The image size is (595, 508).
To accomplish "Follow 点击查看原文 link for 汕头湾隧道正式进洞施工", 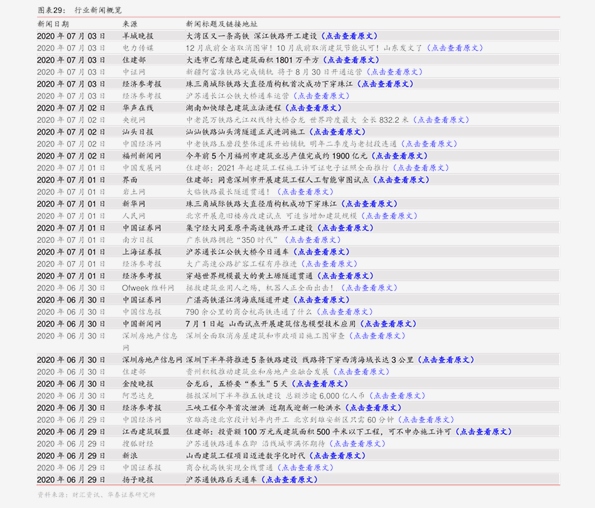I will tap(337, 132).
